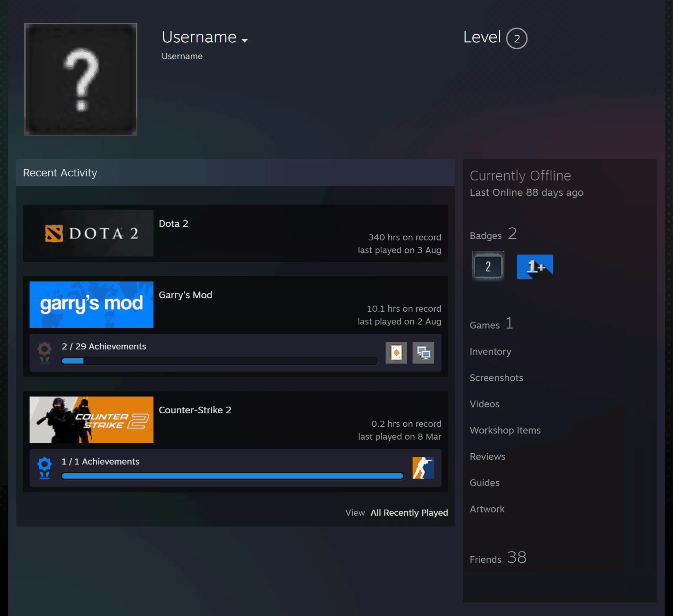673x616 pixels.
Task: Click the Garry's Mod achievements progress bar
Action: (x=219, y=361)
